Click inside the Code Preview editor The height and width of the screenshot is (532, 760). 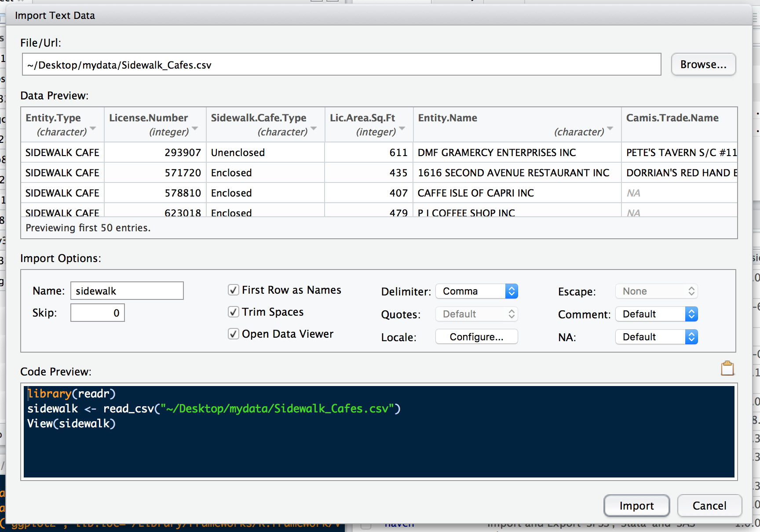pyautogui.click(x=379, y=432)
